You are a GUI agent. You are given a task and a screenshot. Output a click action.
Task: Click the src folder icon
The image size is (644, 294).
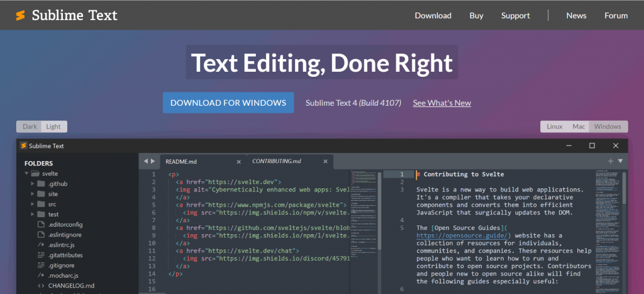(x=41, y=204)
